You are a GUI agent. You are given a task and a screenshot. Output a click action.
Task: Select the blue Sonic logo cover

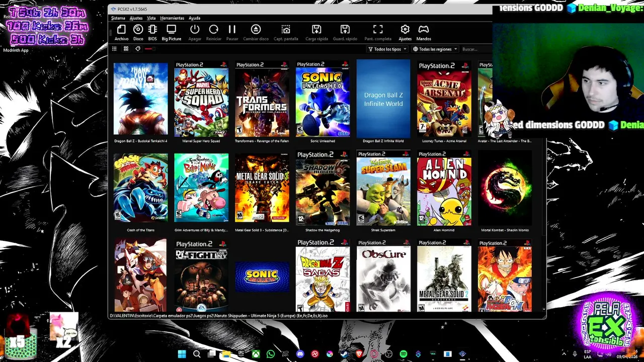262,276
